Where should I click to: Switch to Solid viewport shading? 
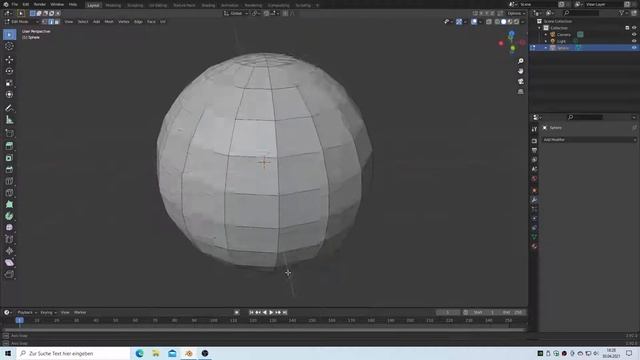[x=504, y=22]
